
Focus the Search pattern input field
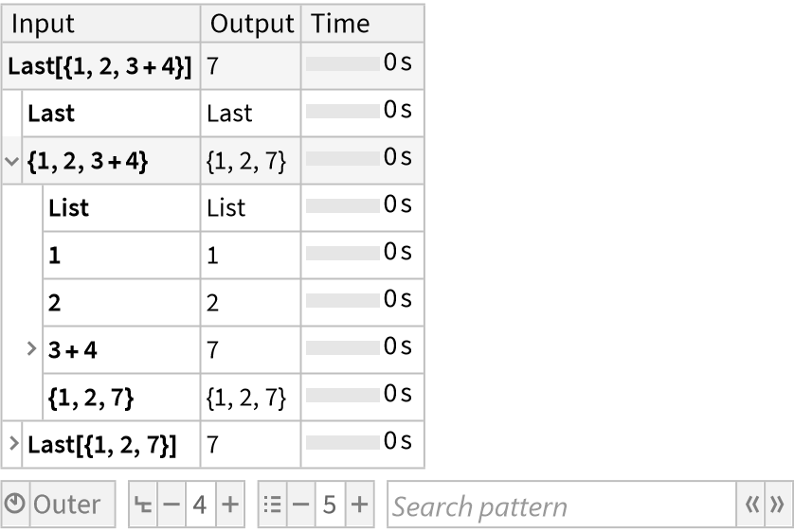click(x=561, y=505)
